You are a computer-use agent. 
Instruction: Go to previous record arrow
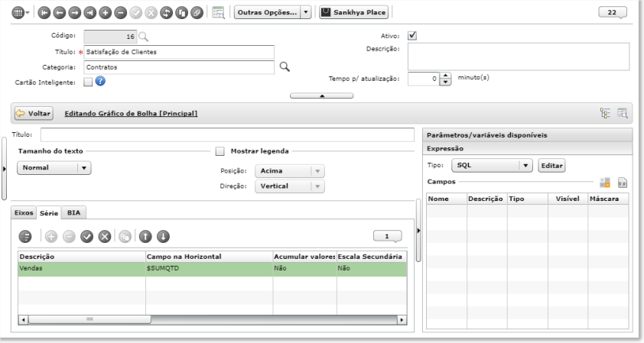coord(59,13)
